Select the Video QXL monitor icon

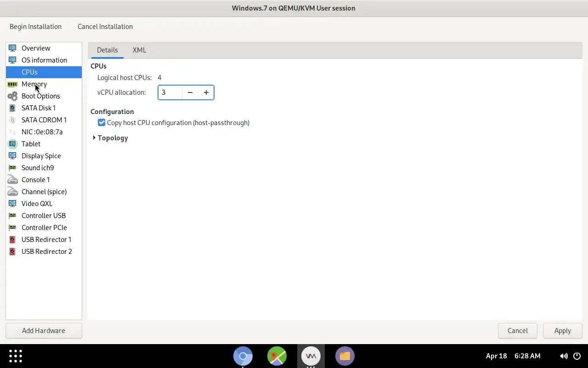12,204
